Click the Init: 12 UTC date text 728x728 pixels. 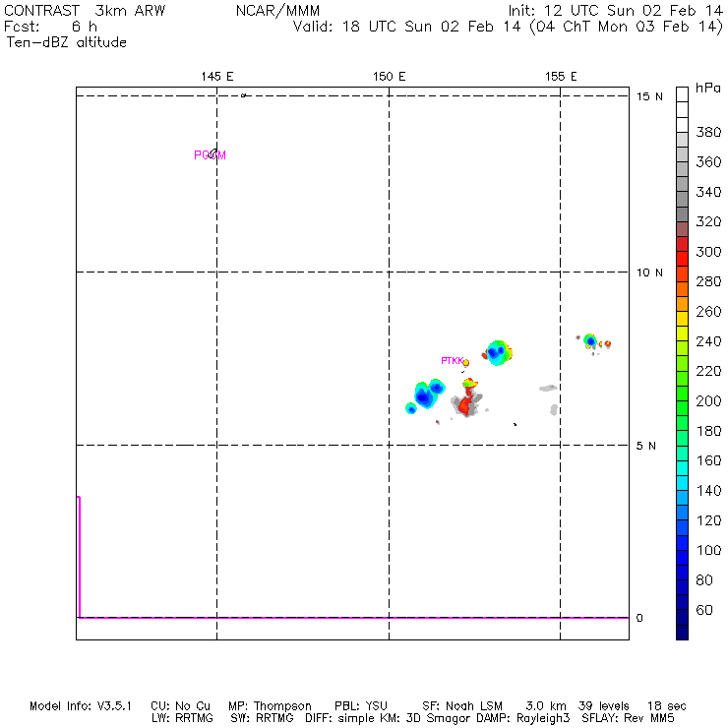[x=616, y=11]
